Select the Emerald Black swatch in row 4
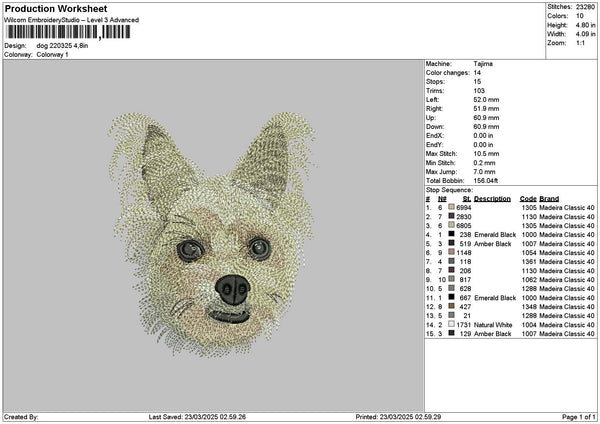This screenshot has height=424, width=600. tap(451, 234)
